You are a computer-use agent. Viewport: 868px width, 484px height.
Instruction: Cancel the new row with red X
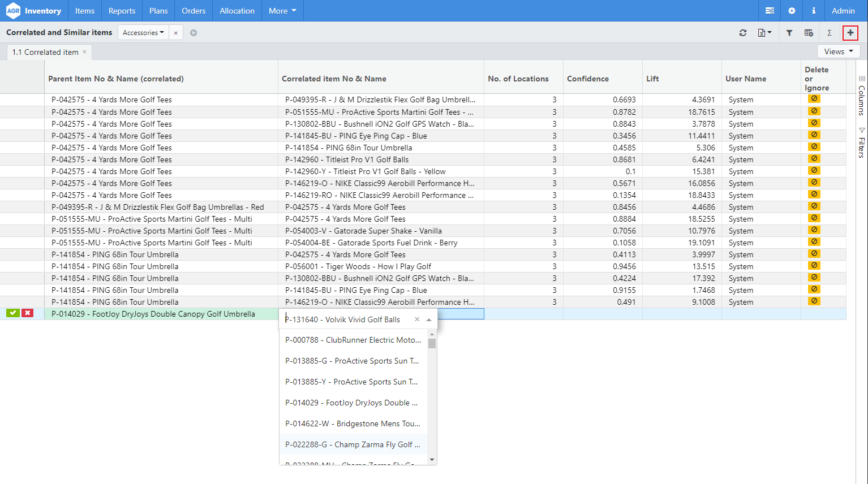coord(27,312)
